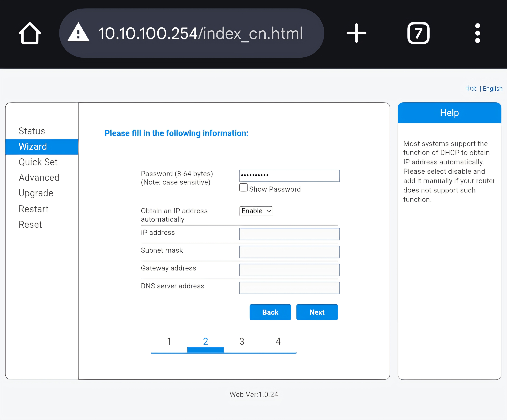The height and width of the screenshot is (420, 507).
Task: Tap the not-secure warning triangle icon
Action: click(79, 32)
